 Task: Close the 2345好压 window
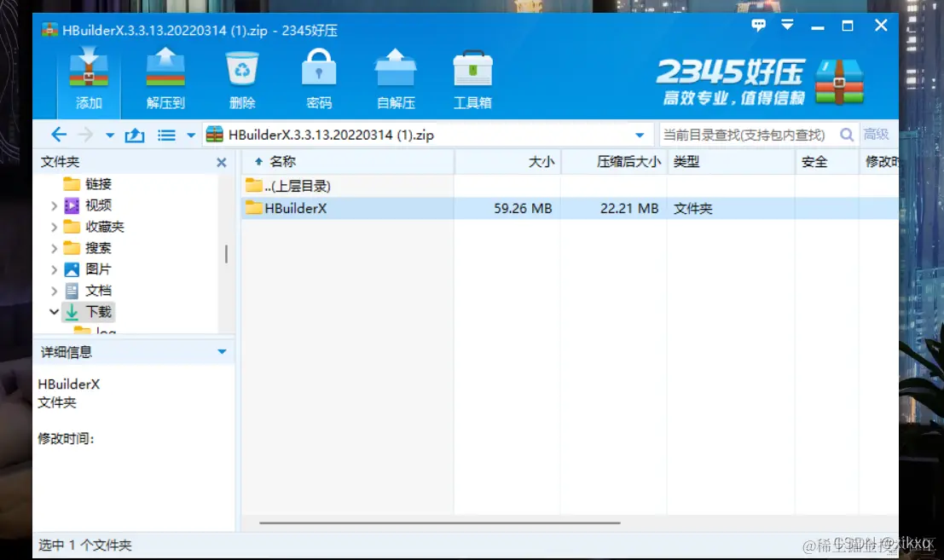[x=881, y=26]
